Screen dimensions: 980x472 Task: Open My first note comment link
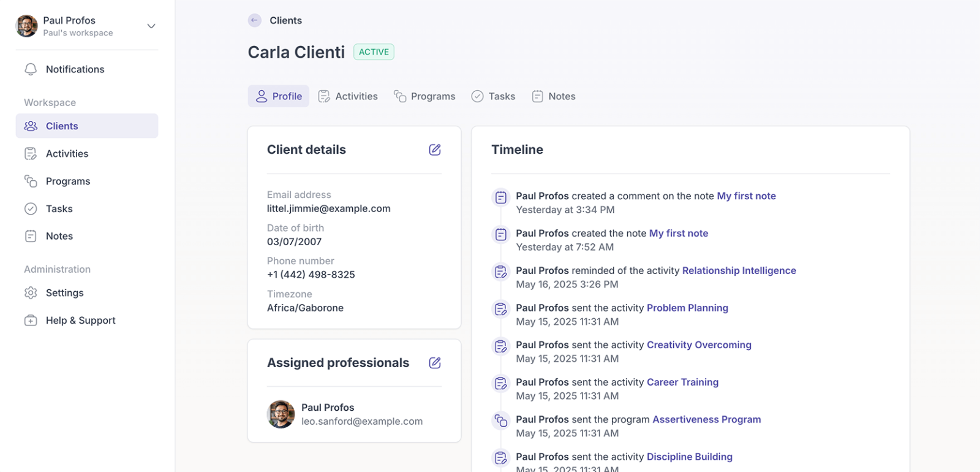pos(746,196)
